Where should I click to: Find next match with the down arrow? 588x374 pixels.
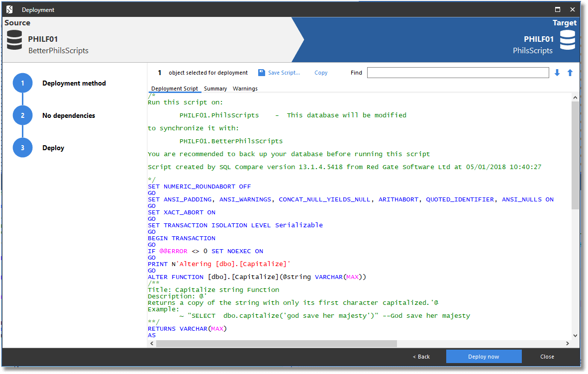click(557, 73)
